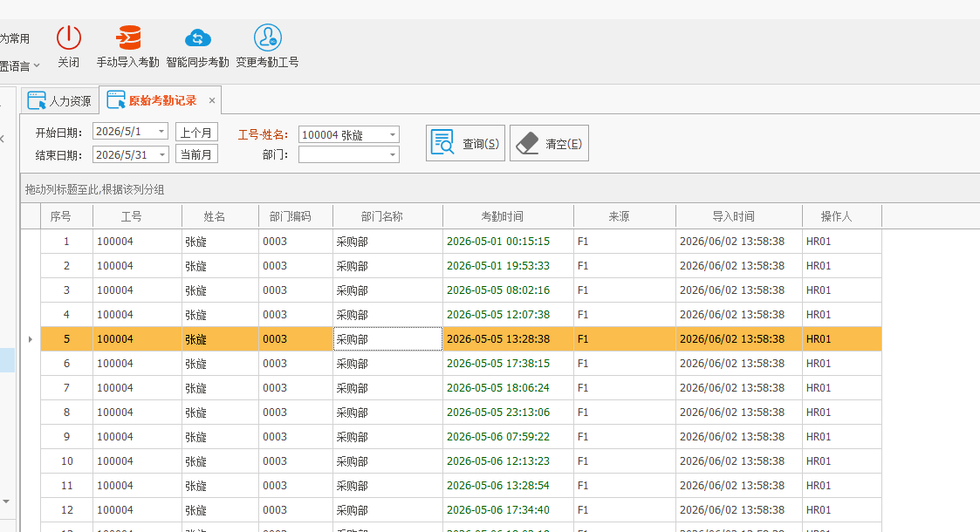Open the 工号-姓名 combo box list

tap(393, 135)
